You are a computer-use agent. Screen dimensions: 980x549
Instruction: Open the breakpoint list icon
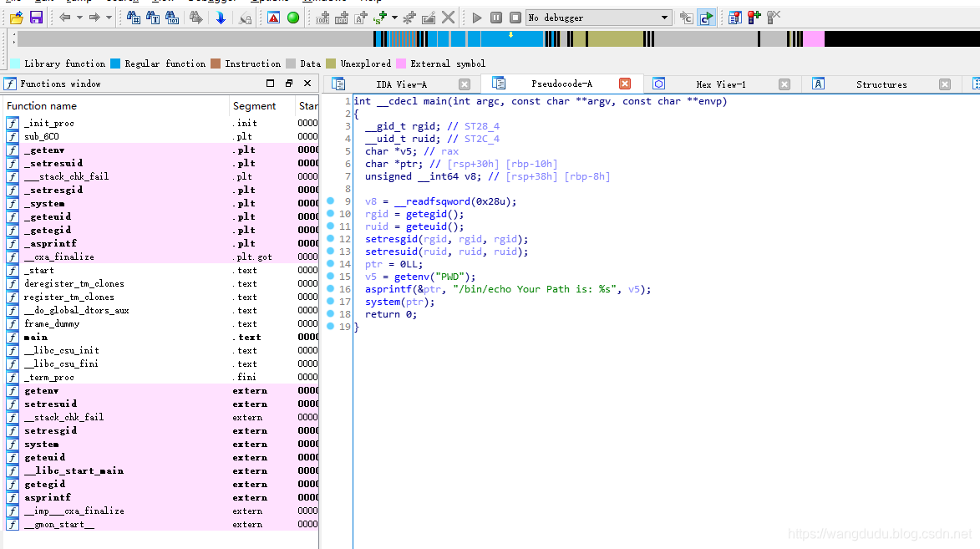[x=735, y=18]
